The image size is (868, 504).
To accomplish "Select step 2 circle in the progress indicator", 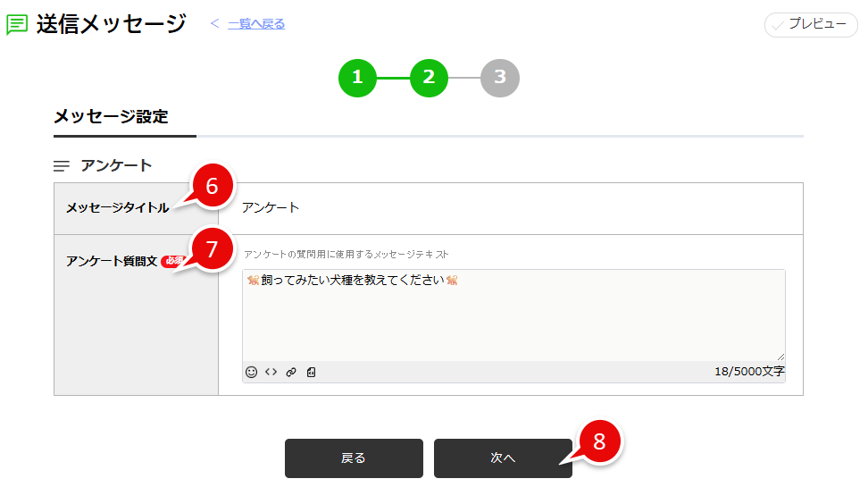I will coord(429,78).
